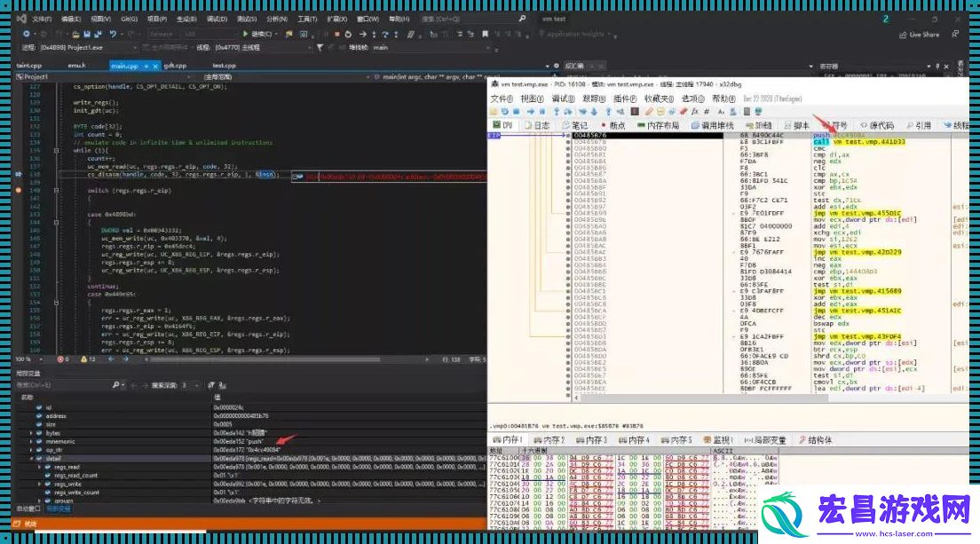980x544 pixels.
Task: Click the editor horizontal scrollbar
Action: point(263,359)
